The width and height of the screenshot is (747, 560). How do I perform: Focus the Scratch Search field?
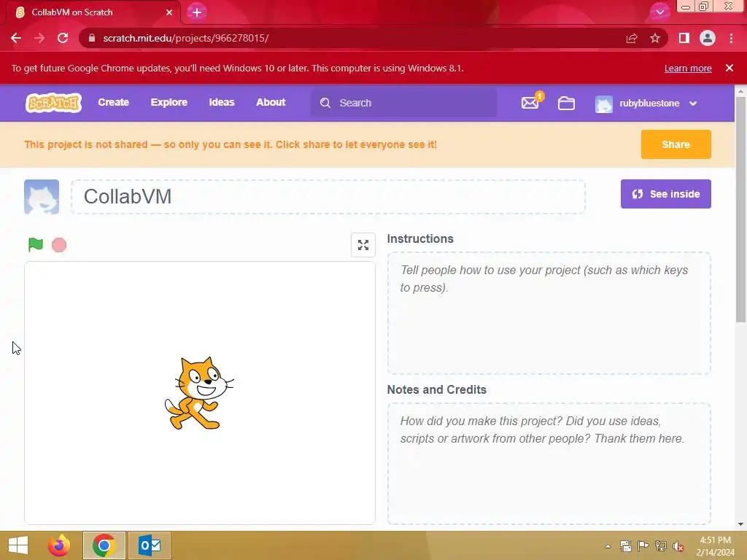coord(403,103)
